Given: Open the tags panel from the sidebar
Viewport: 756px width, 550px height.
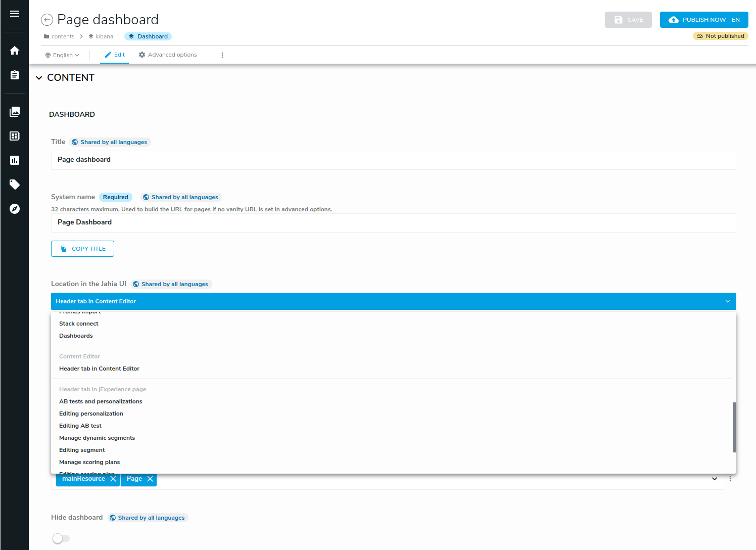Looking at the screenshot, I should pyautogui.click(x=14, y=185).
